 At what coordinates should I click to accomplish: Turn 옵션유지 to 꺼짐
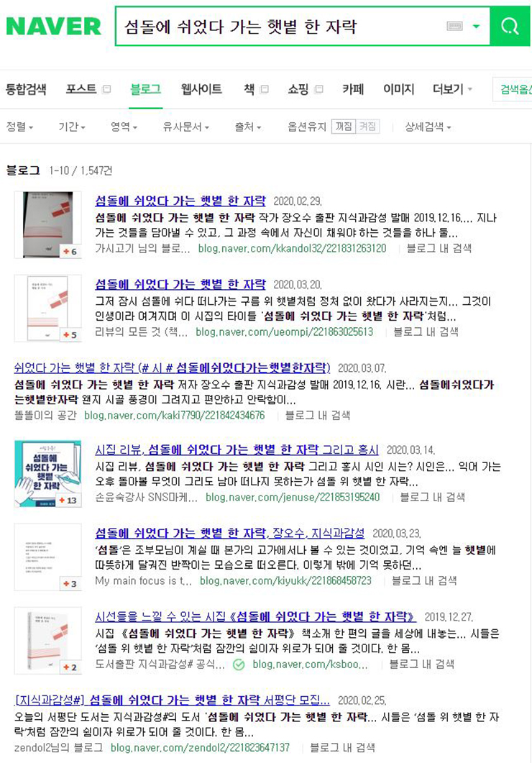[x=344, y=127]
